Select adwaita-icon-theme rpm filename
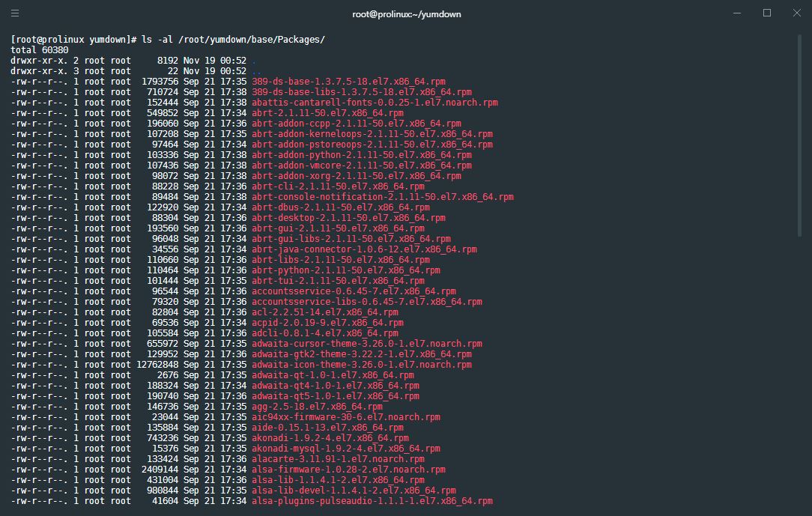This screenshot has width=812, height=516. click(362, 365)
